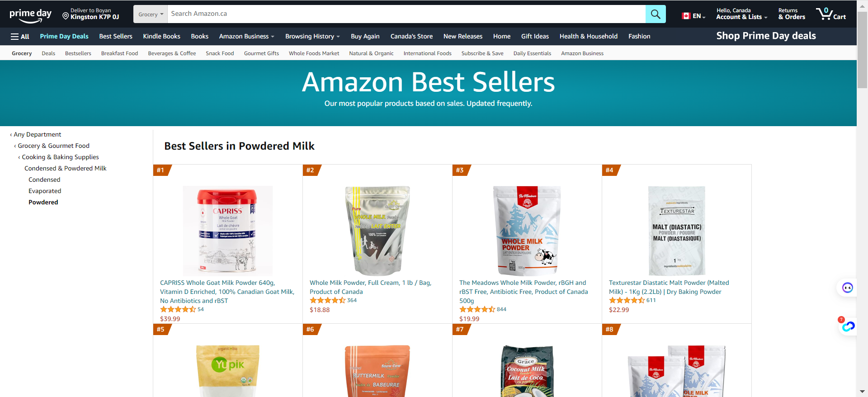This screenshot has width=868, height=397.
Task: Click Returns & Orders link
Action: [792, 14]
